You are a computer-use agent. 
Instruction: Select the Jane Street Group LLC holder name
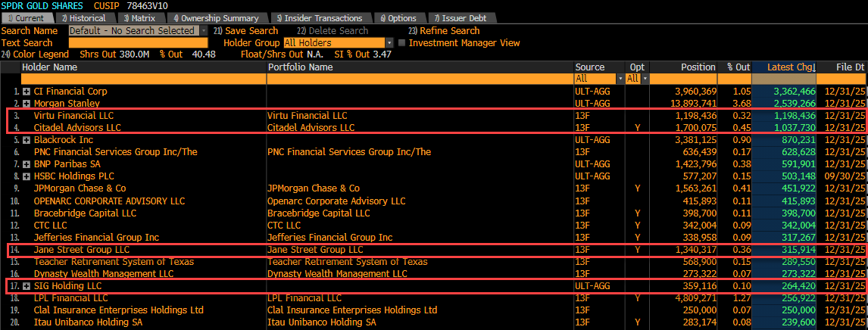point(81,249)
